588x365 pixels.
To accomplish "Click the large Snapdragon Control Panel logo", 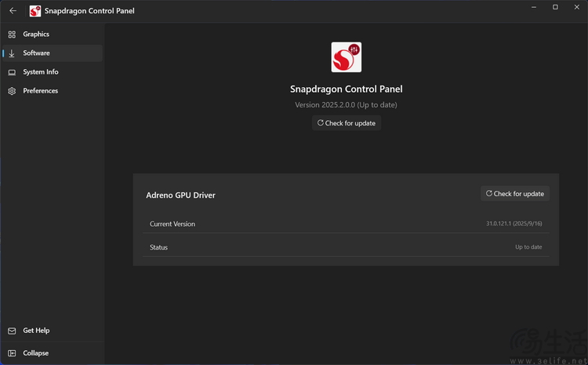I will (346, 57).
